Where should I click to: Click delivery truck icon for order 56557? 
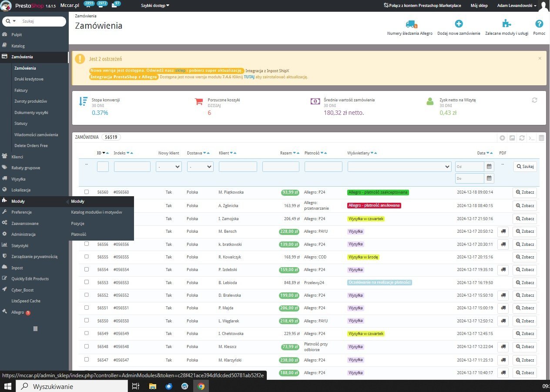tap(503, 231)
